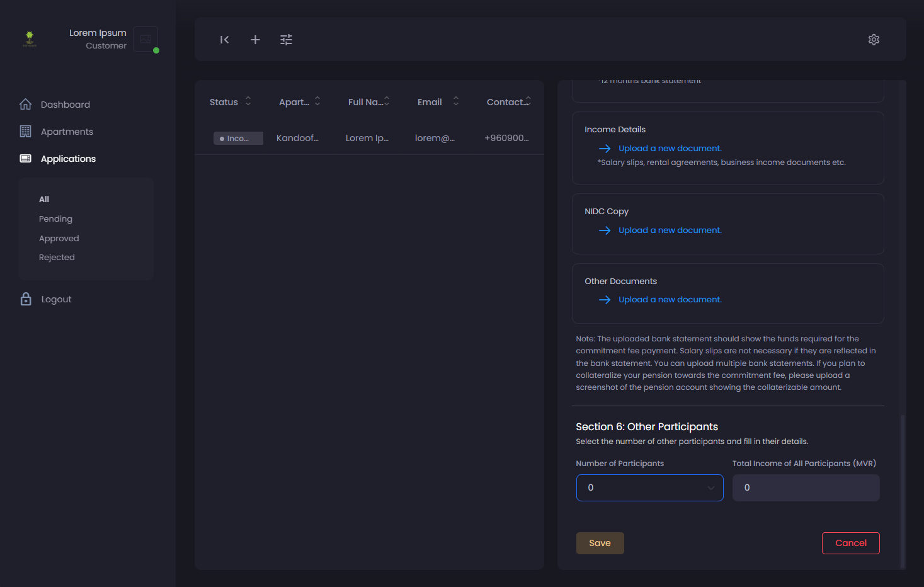Show Rejected applications
The width and height of the screenshot is (924, 587).
click(x=57, y=257)
